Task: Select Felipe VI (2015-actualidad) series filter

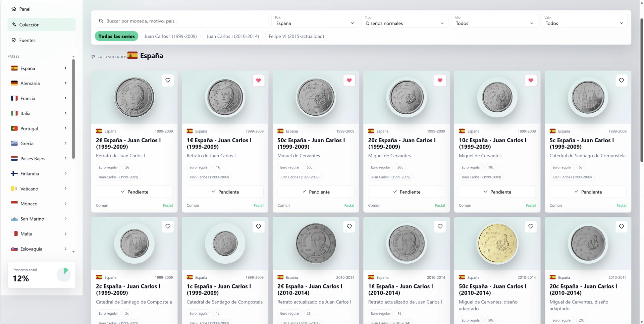Action: pos(296,36)
